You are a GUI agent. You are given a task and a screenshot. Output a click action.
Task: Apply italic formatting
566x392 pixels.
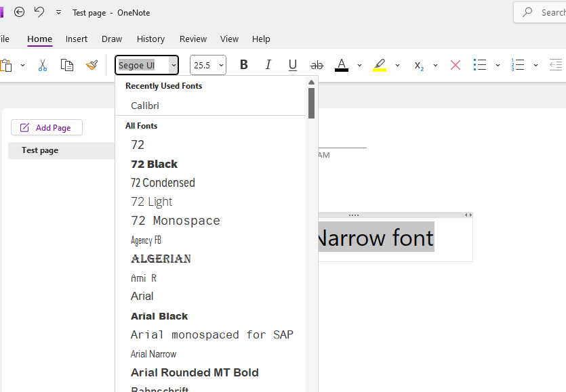pos(268,64)
